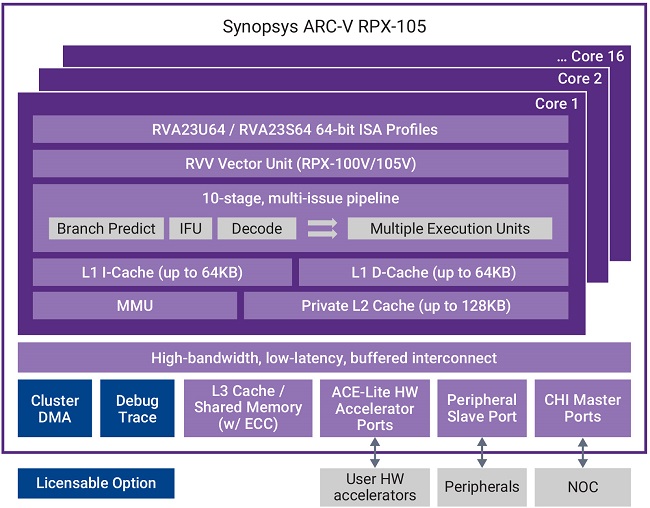Click the arrow below Peripheral Slave Port
This screenshot has width=650, height=508.
coord(482,452)
